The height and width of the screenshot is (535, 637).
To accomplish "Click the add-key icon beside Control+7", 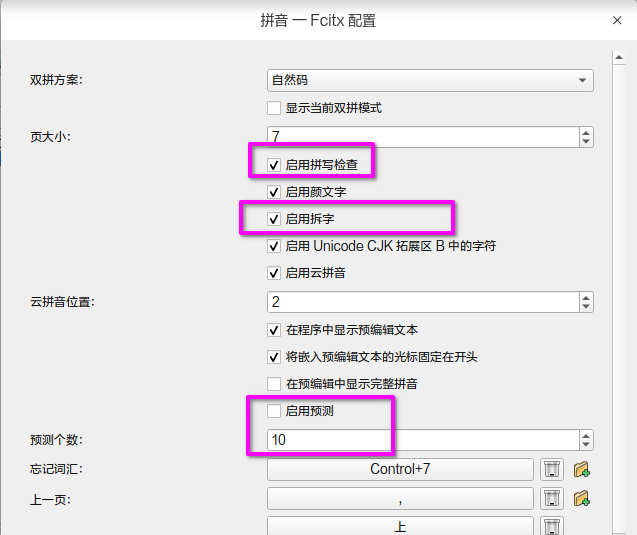I will coord(582,469).
